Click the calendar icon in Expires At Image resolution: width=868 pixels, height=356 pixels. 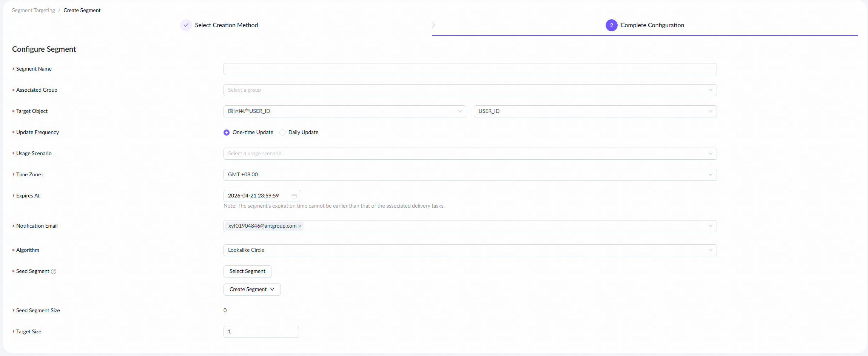click(294, 196)
